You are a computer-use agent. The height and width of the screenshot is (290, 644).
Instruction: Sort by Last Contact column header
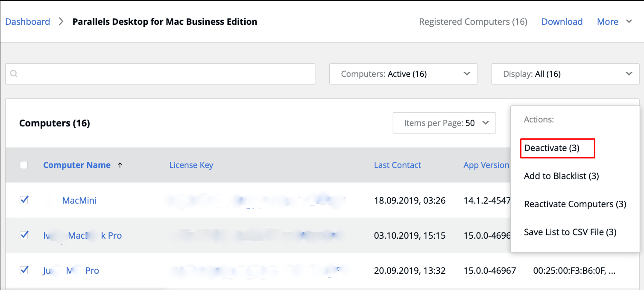coord(397,165)
